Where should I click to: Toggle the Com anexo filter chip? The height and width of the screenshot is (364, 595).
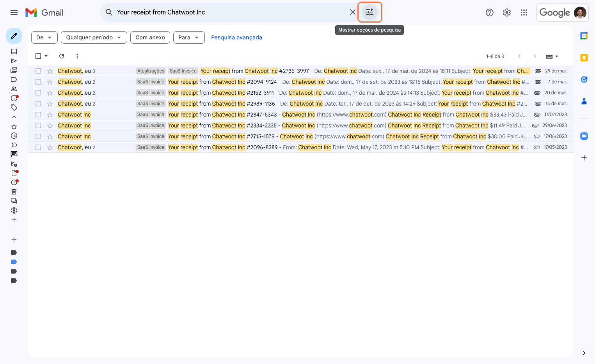click(150, 37)
